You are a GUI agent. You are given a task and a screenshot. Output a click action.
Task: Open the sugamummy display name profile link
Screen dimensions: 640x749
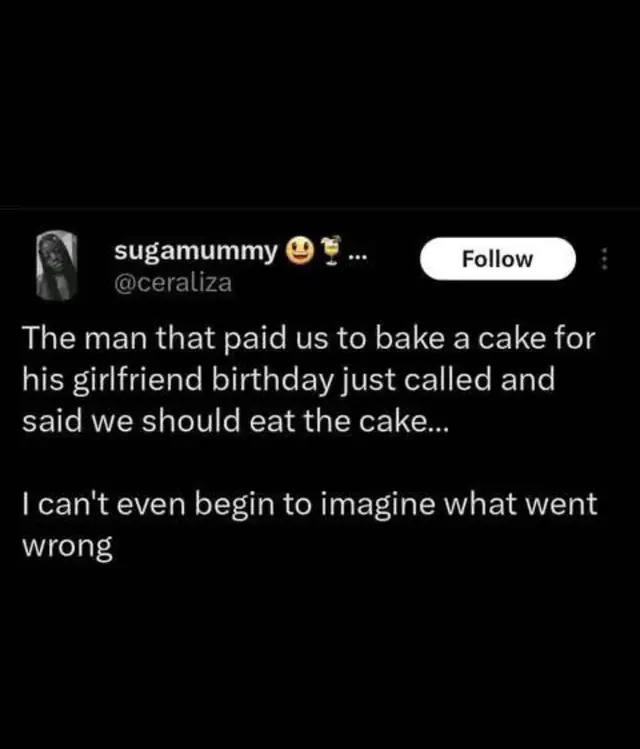click(x=195, y=252)
